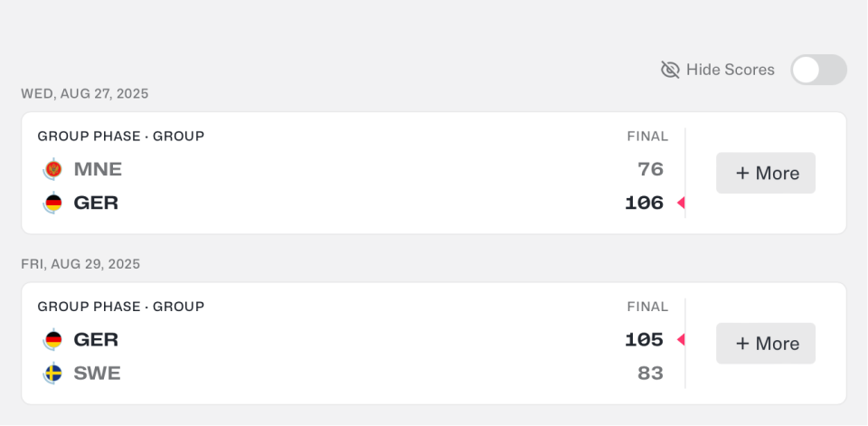Expand More for the GER vs SWE game
The height and width of the screenshot is (426, 868).
click(x=766, y=344)
